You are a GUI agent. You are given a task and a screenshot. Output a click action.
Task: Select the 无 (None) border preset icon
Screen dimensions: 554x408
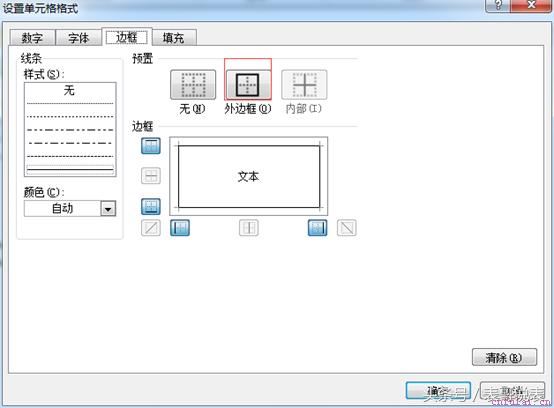pos(193,85)
